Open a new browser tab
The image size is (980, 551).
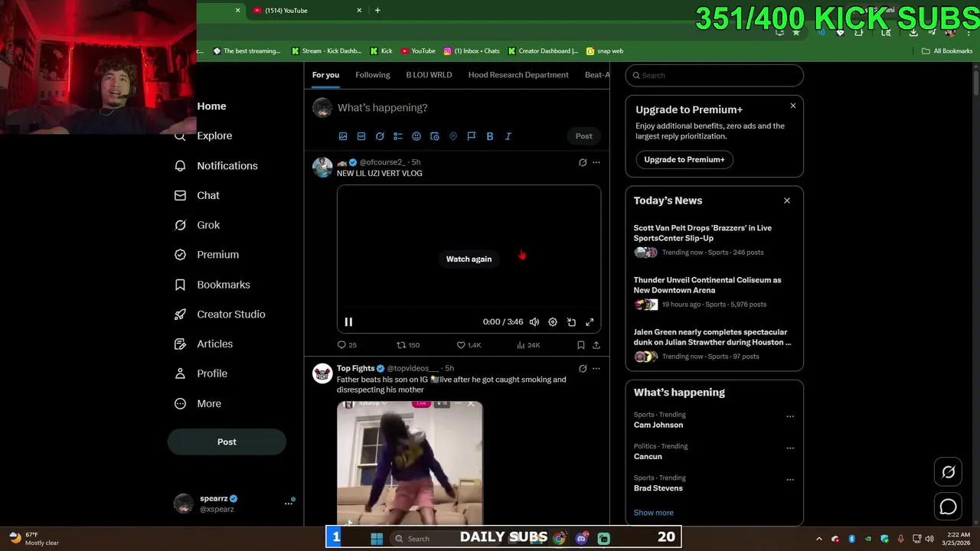[x=377, y=10]
